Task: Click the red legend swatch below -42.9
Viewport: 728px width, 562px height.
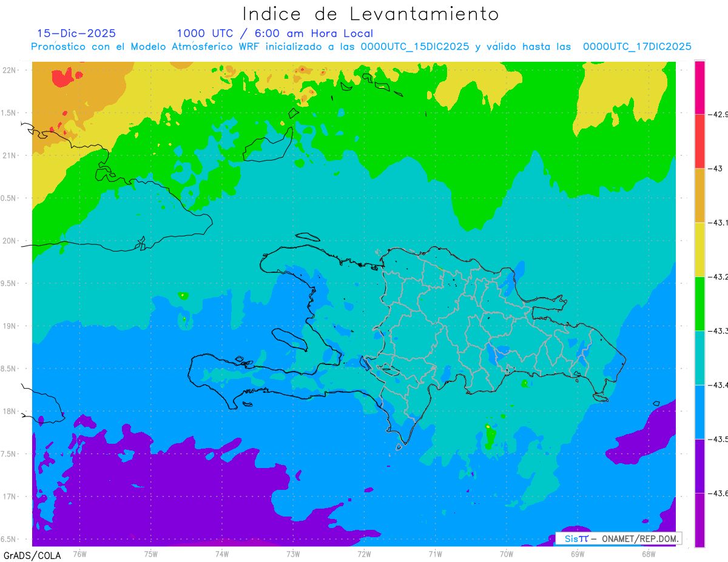Action: pos(699,141)
